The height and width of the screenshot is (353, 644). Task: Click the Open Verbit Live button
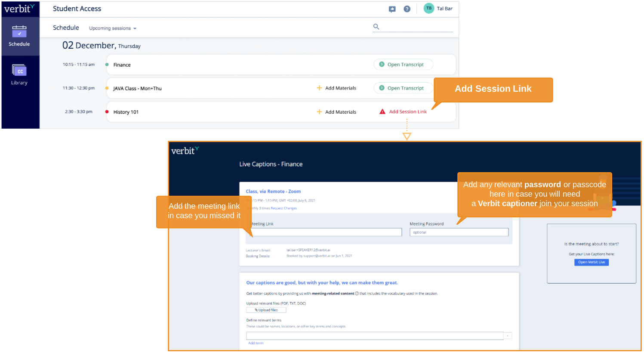(x=591, y=262)
